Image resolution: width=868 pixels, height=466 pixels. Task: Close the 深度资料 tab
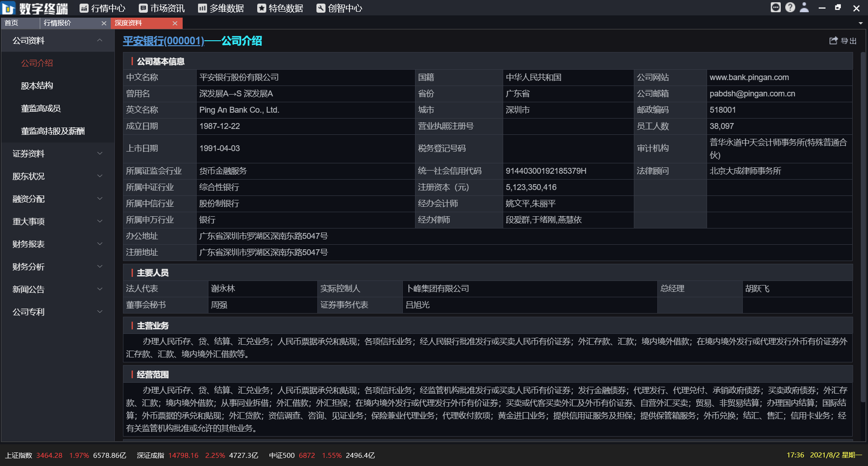(175, 23)
